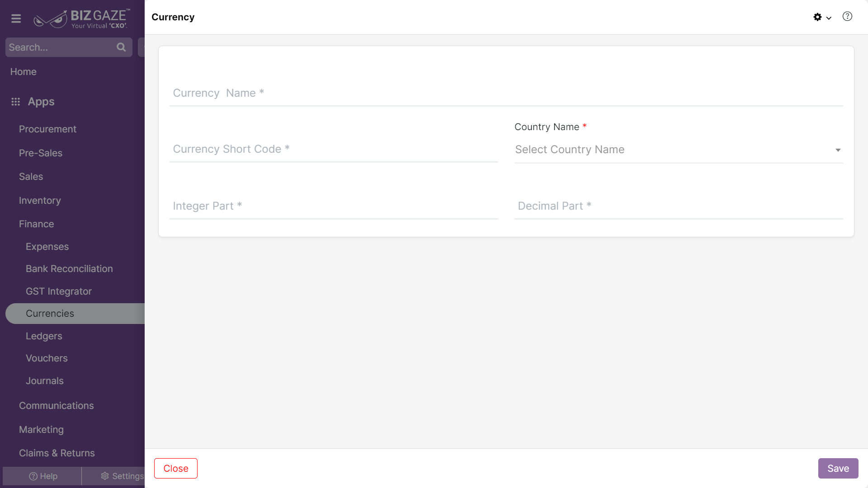Select Currencies in sidebar

tap(75, 314)
